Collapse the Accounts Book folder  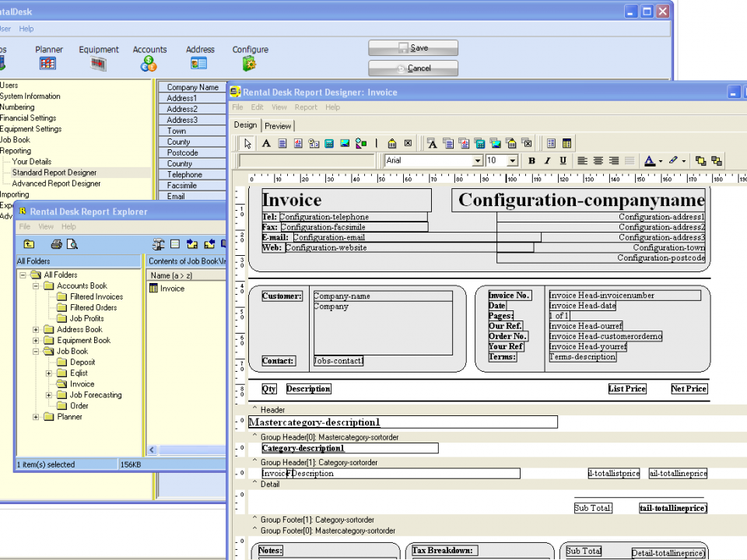pyautogui.click(x=36, y=286)
